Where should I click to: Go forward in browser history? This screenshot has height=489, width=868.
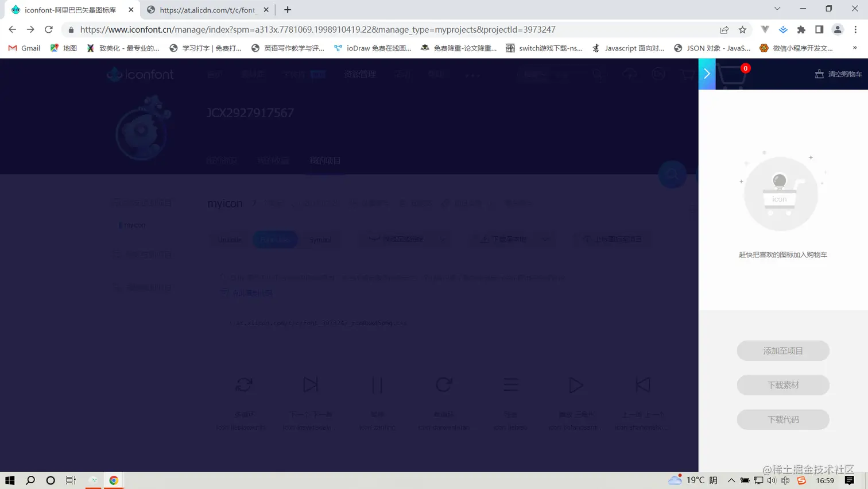(30, 29)
